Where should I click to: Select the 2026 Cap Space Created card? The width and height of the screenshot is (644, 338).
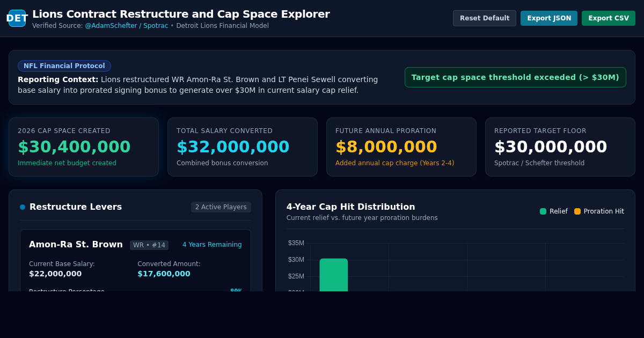[x=84, y=147]
